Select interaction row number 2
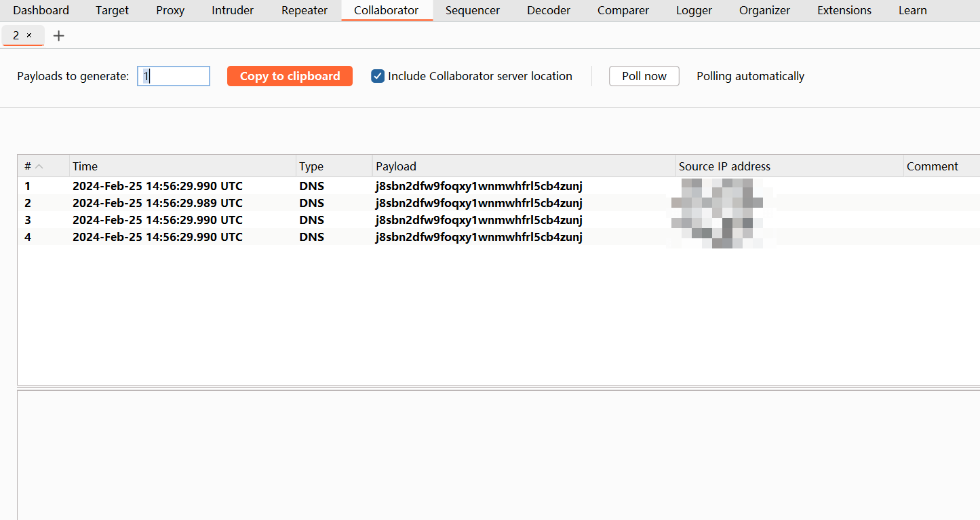 pyautogui.click(x=498, y=203)
